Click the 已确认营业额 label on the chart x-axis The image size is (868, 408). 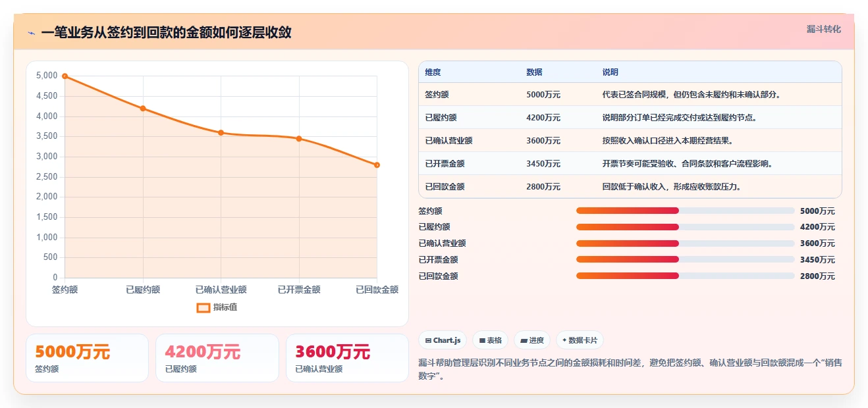221,290
